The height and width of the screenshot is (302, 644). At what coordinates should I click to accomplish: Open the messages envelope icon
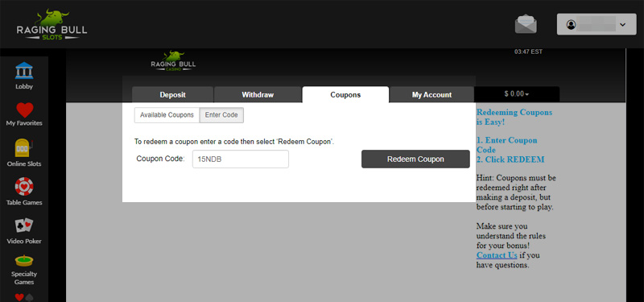pos(526,24)
